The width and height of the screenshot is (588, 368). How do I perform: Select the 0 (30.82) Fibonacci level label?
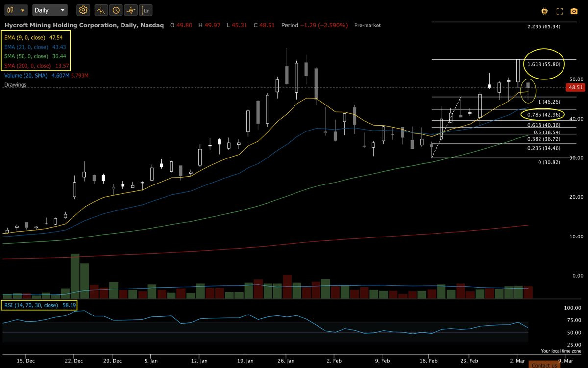click(x=549, y=162)
